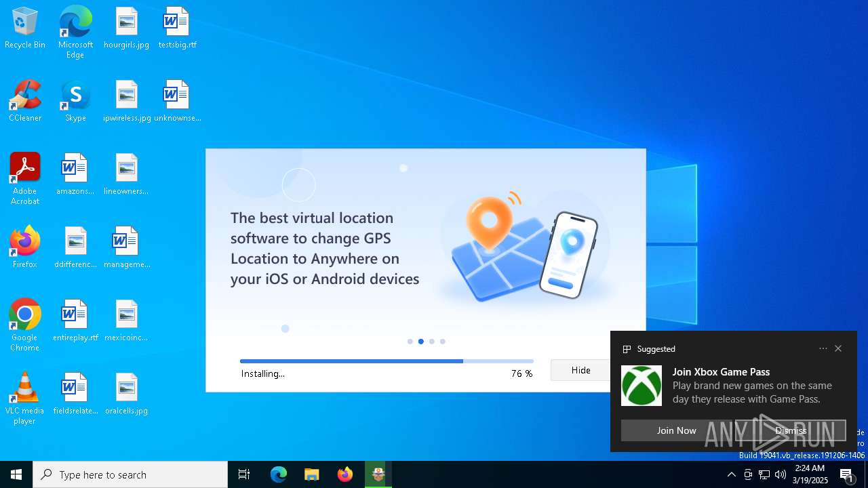Select the Skype desktop shortcut
The width and height of the screenshot is (868, 488).
pyautogui.click(x=75, y=101)
